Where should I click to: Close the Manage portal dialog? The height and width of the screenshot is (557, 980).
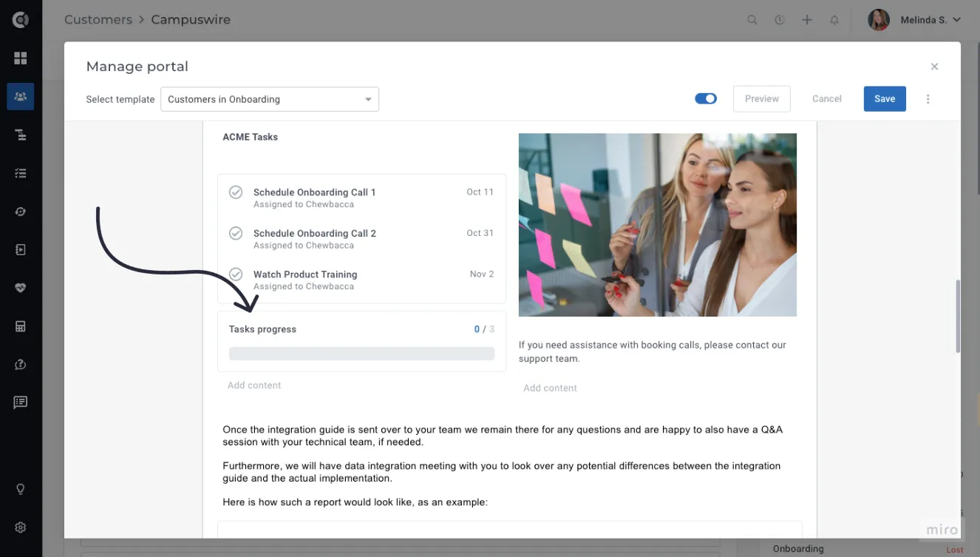(934, 67)
